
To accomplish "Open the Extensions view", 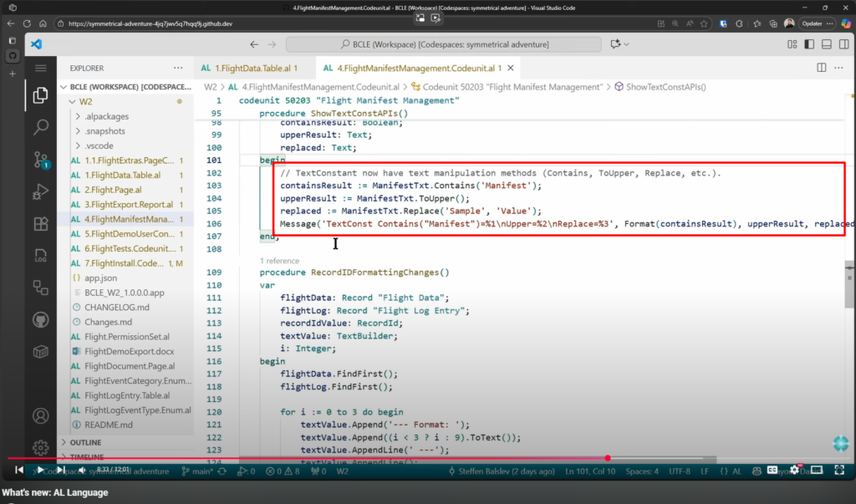I will pos(40,223).
